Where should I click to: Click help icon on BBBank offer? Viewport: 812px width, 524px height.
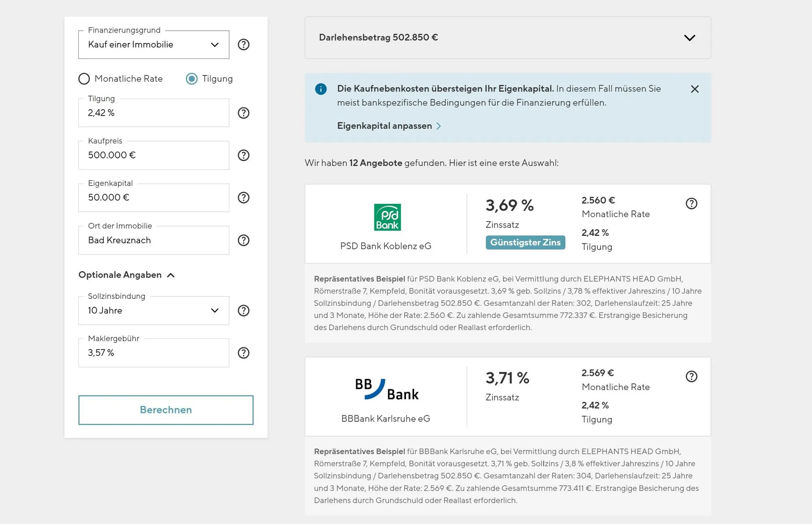(x=691, y=376)
